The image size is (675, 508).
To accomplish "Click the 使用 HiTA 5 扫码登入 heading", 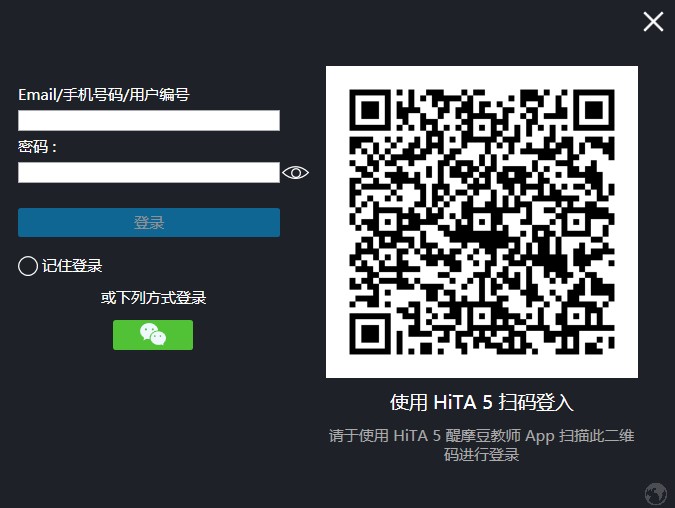I will 482,403.
